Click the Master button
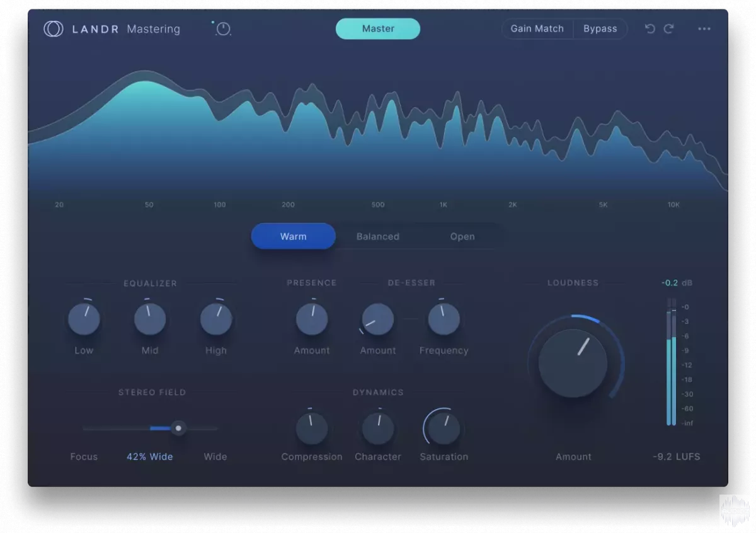 pos(378,29)
